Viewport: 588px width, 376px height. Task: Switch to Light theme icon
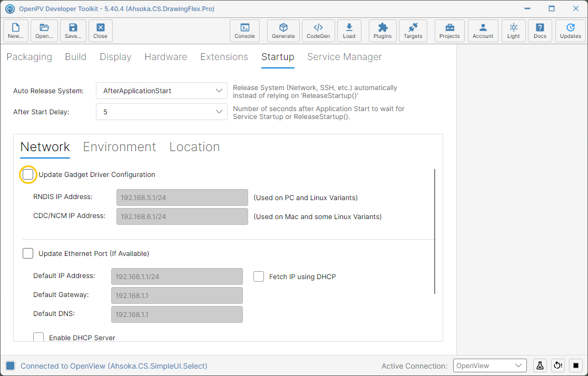[514, 31]
